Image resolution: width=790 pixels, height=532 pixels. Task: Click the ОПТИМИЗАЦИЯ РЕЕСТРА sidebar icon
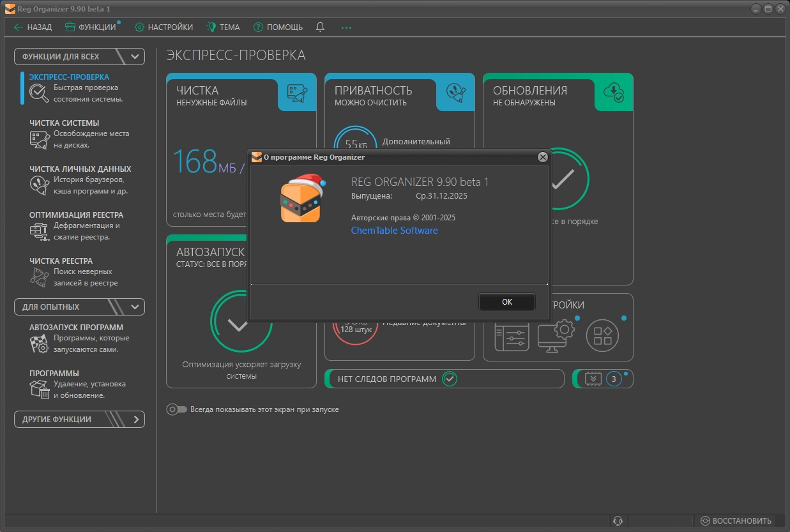[40, 232]
